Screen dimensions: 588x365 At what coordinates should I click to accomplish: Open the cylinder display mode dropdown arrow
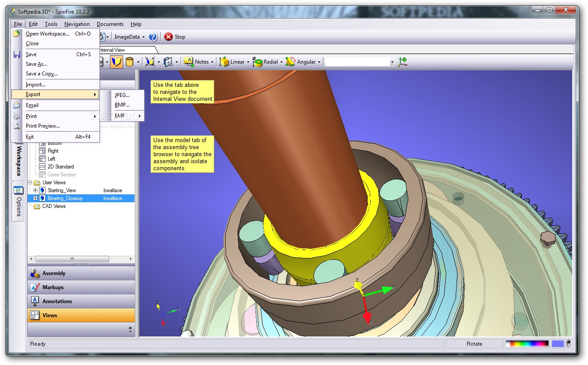tap(138, 62)
